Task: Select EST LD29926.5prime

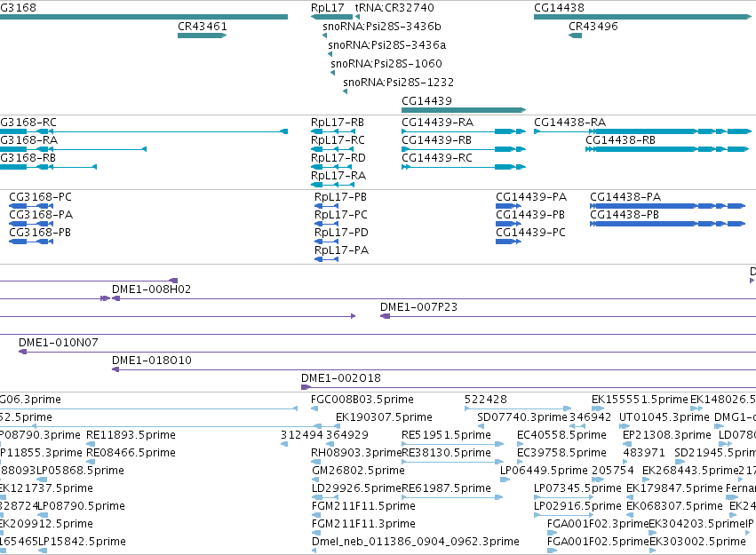Action: click(357, 489)
